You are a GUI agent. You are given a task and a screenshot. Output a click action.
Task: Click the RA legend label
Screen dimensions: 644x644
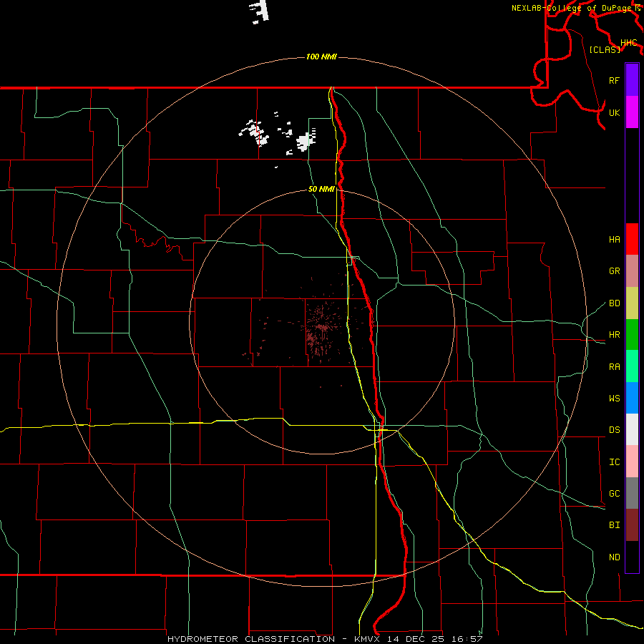click(x=614, y=367)
